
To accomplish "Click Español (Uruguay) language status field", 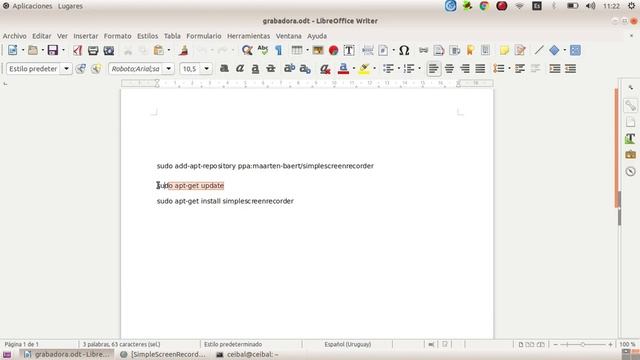I will point(348,344).
